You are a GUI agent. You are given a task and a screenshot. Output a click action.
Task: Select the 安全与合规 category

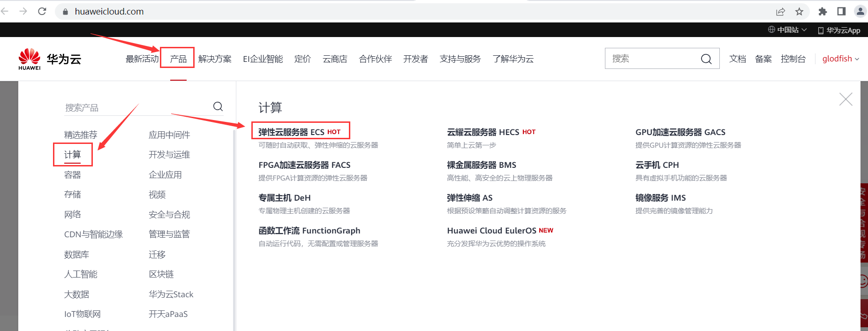(x=169, y=215)
